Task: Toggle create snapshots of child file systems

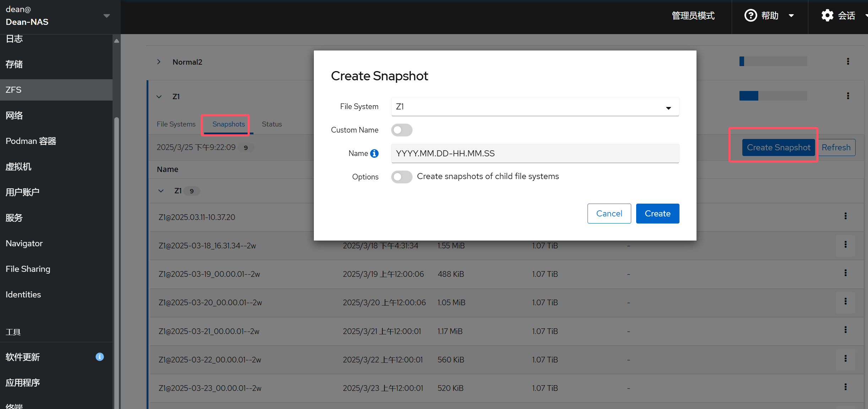Action: (x=402, y=177)
